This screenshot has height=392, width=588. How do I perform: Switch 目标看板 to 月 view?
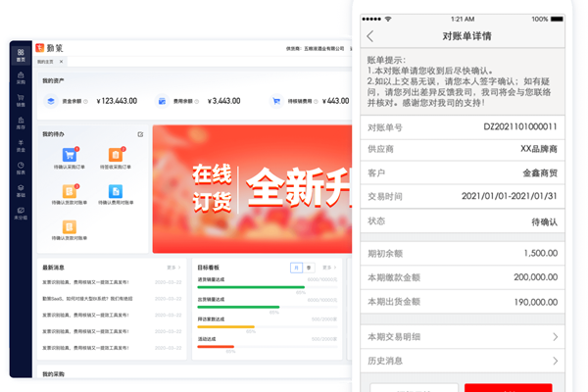tap(296, 267)
